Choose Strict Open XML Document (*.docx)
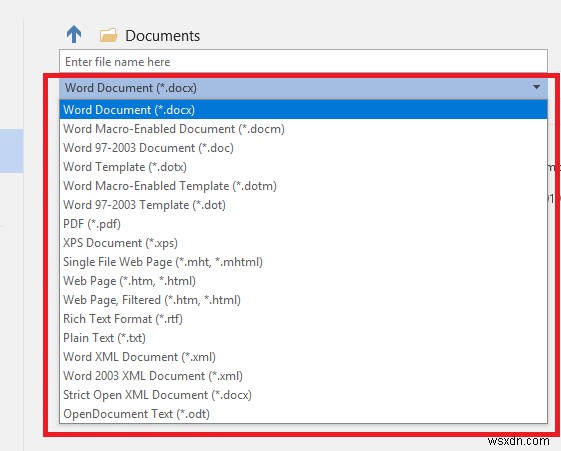 click(303, 394)
